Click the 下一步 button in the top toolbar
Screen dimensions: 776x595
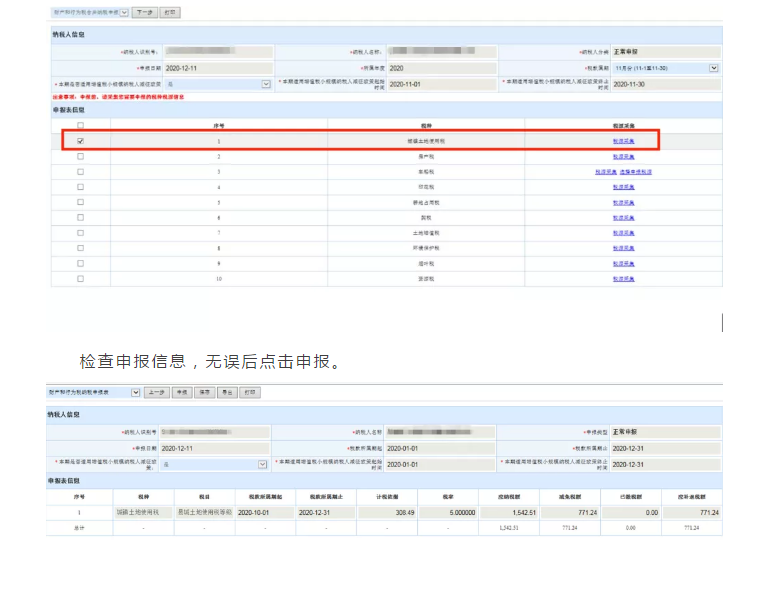point(145,12)
